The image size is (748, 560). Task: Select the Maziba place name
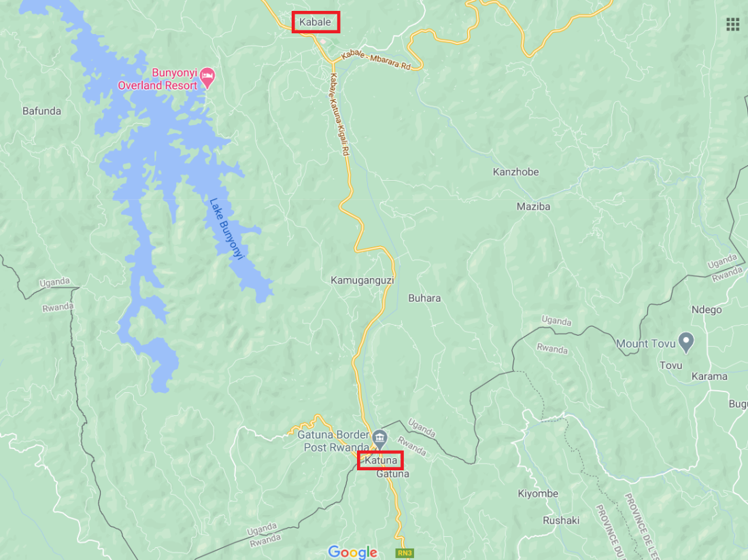[x=533, y=207]
